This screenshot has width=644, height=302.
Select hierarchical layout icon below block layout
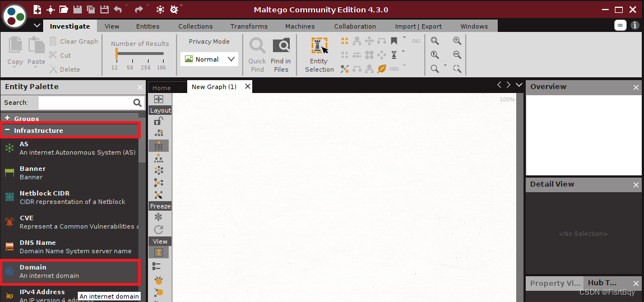(x=159, y=158)
